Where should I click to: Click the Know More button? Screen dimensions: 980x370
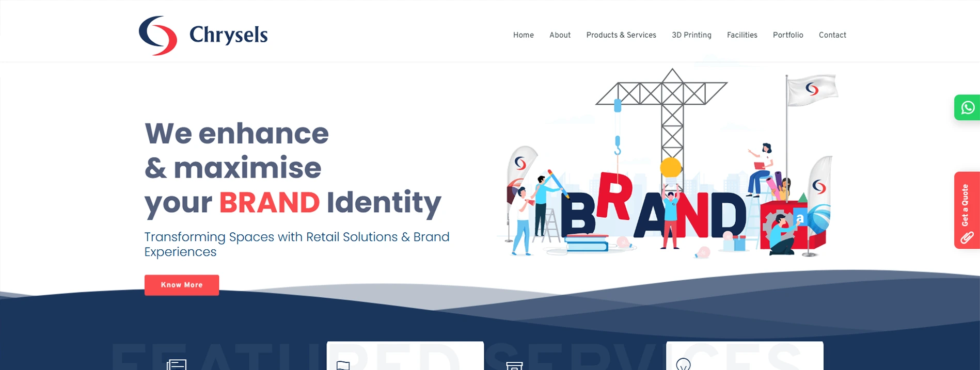point(182,285)
